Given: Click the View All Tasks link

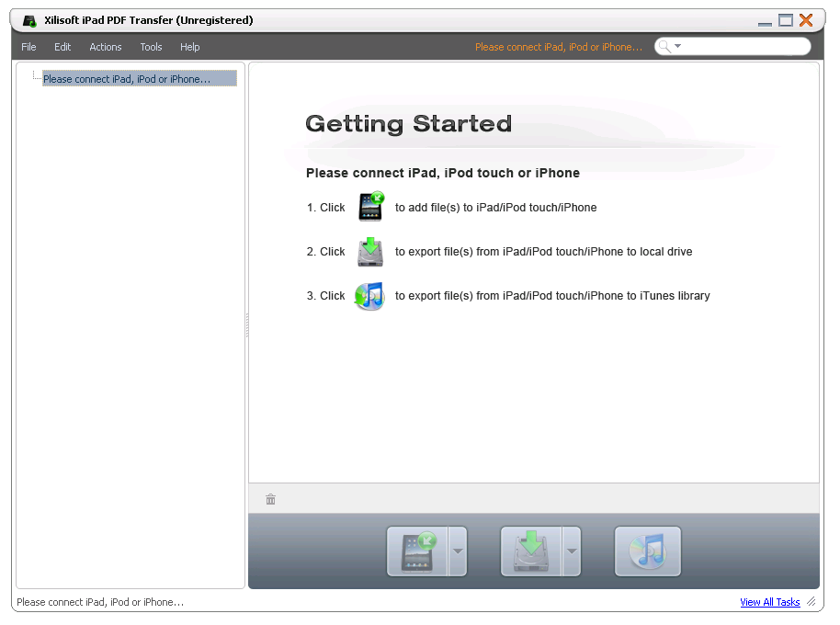Looking at the screenshot, I should pos(770,602).
